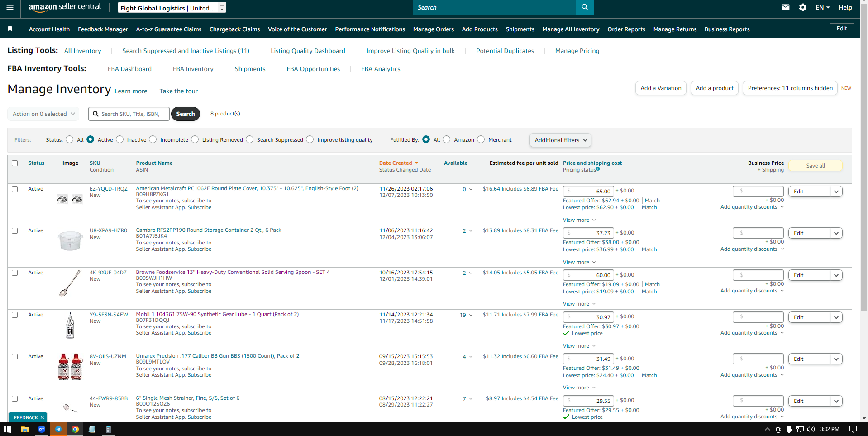Open Manage Pricing tab
868x436 pixels.
(577, 51)
